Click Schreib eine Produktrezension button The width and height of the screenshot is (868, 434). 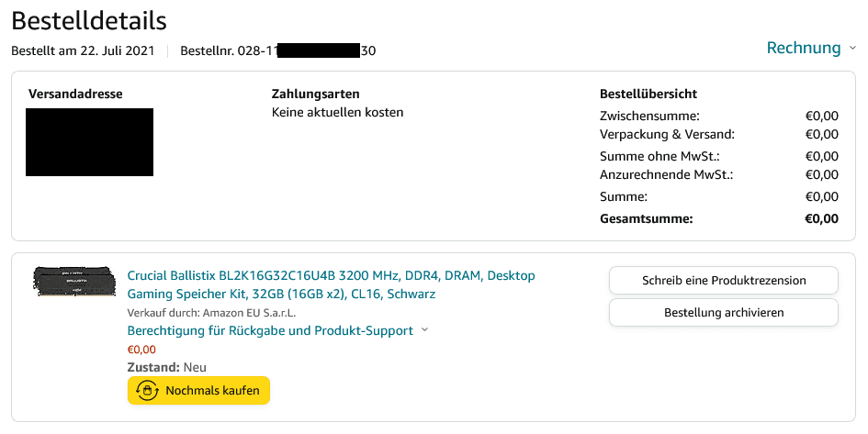coord(724,280)
